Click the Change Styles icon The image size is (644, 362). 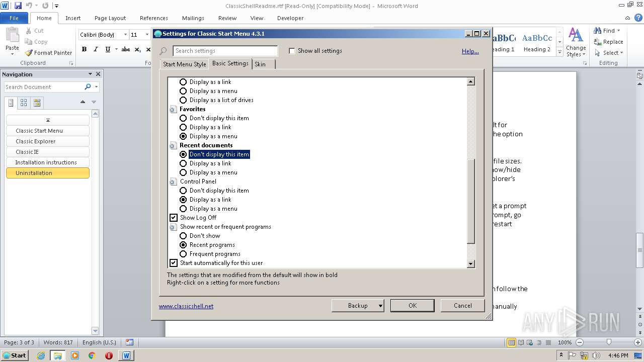tap(576, 36)
